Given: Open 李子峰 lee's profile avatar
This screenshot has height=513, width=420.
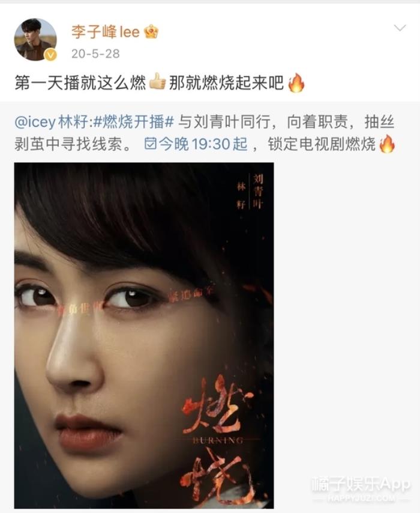Looking at the screenshot, I should tap(35, 40).
